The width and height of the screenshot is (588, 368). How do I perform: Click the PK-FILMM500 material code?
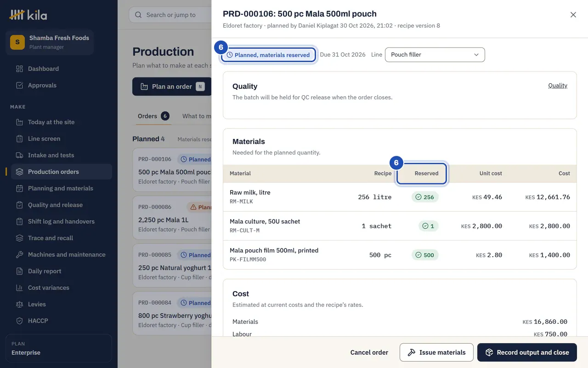[x=248, y=259]
